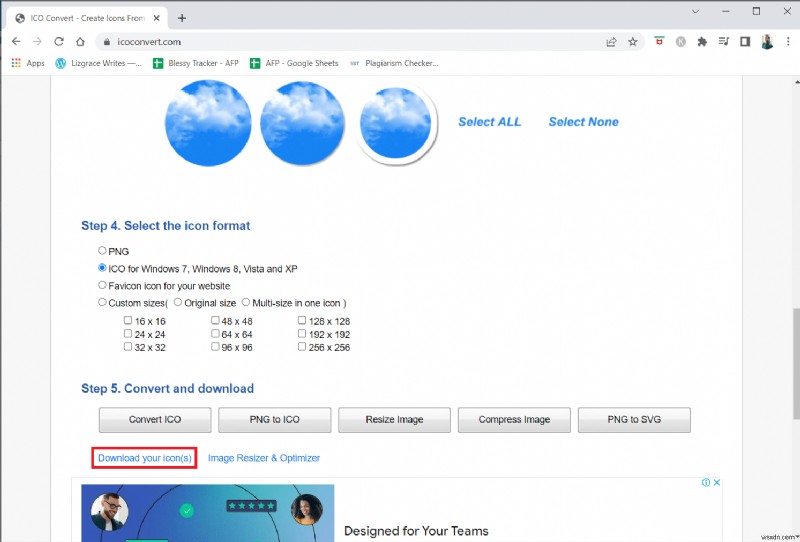This screenshot has width=800, height=542.
Task: Choose the first plain circle icon style
Action: coord(208,122)
